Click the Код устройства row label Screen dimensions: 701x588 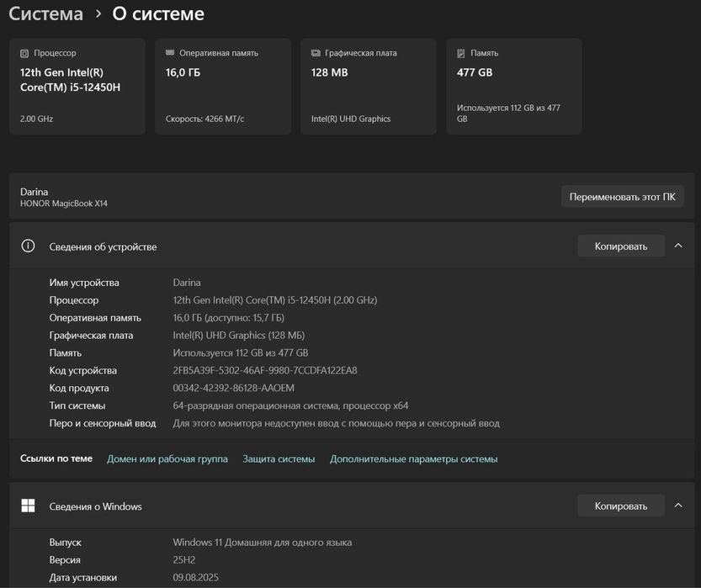pos(83,370)
